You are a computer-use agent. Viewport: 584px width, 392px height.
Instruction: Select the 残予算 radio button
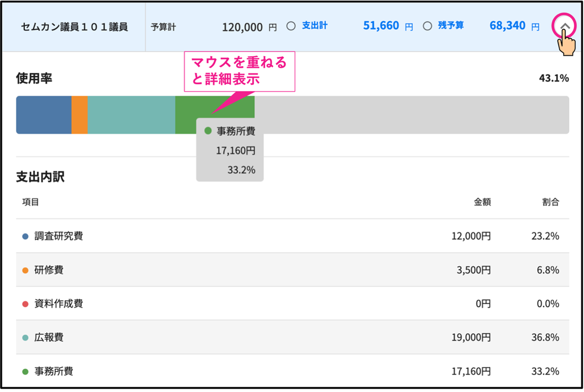427,26
